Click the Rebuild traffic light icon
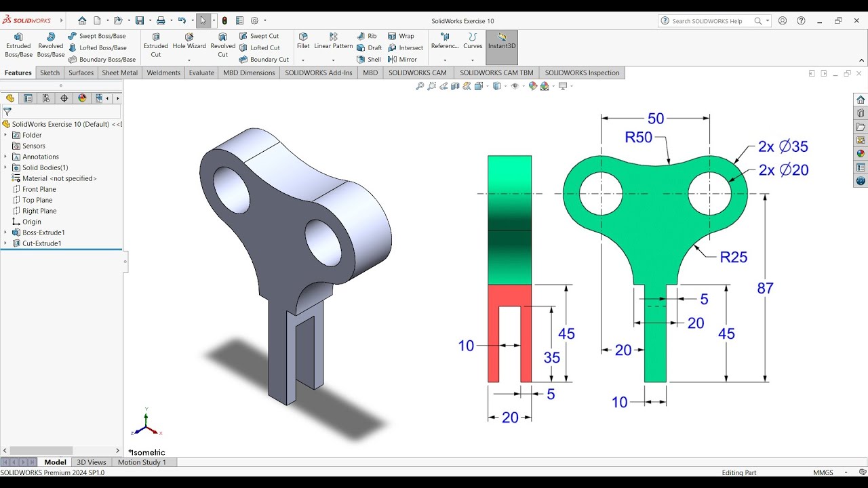 pyautogui.click(x=224, y=20)
